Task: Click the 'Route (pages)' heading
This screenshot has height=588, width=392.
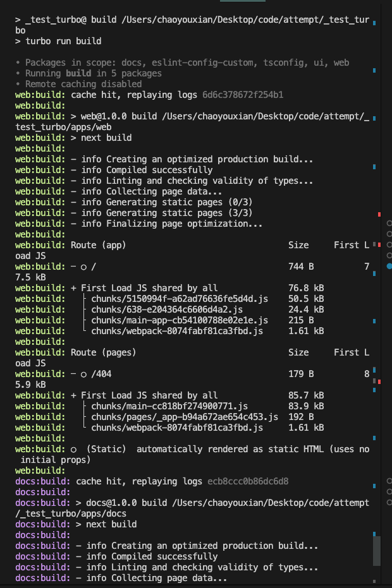Action: 103,352
